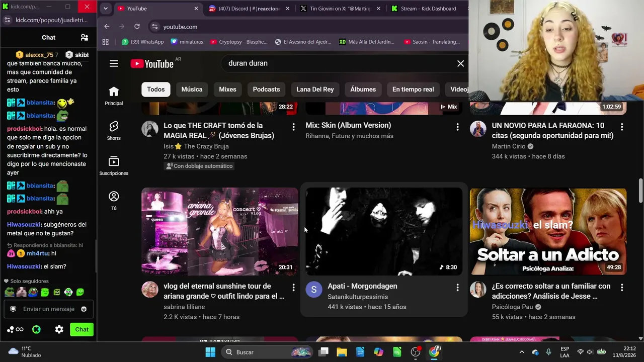This screenshot has height=362, width=644.
Task: Open the Chrome tab search dropdown
Action: click(x=105, y=9)
